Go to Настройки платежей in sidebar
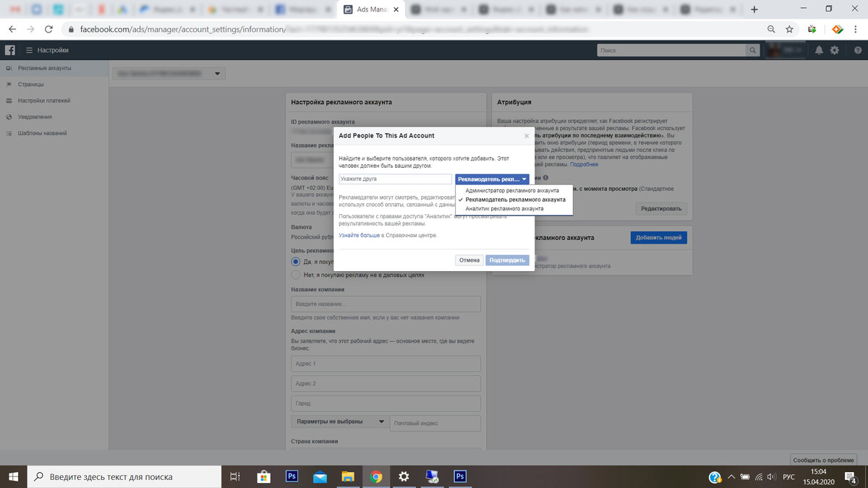This screenshot has width=868, height=488. pyautogui.click(x=44, y=100)
